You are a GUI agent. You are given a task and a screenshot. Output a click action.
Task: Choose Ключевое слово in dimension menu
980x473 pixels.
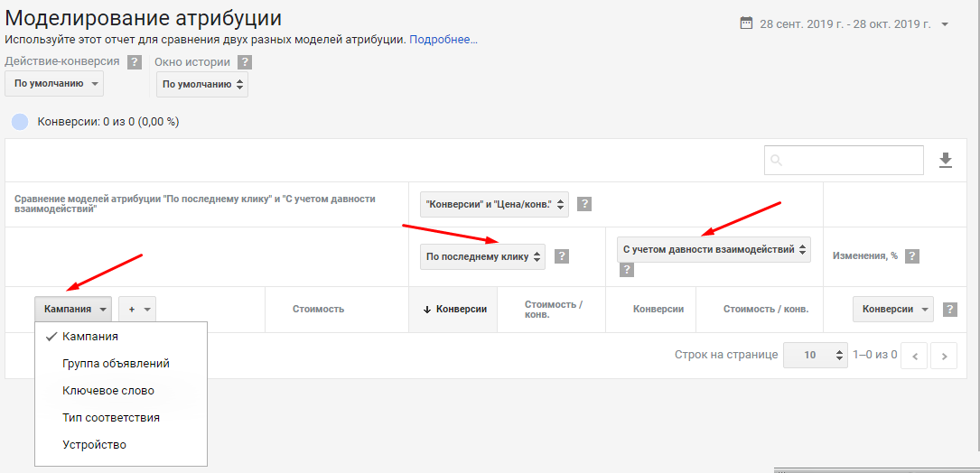[x=108, y=391]
